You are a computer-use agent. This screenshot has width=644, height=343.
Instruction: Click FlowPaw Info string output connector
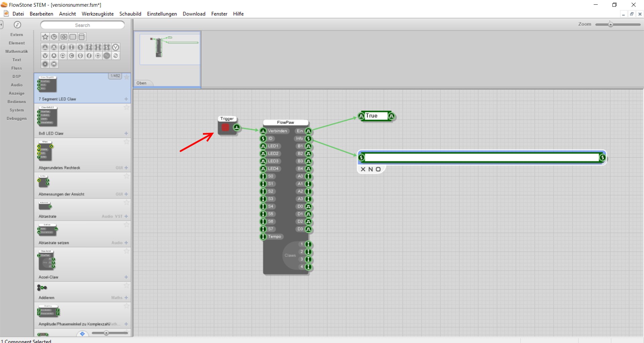click(x=308, y=138)
